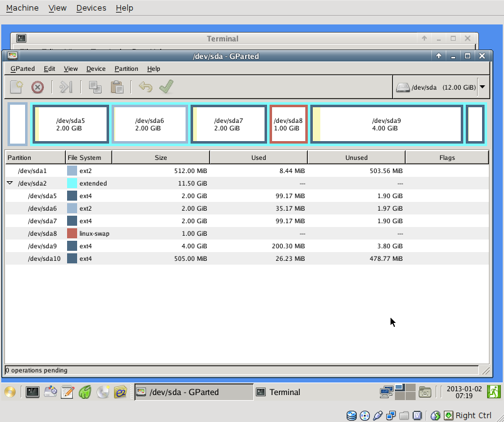The height and width of the screenshot is (422, 504).
Task: Open the orange start menu orb
Action: [x=10, y=392]
